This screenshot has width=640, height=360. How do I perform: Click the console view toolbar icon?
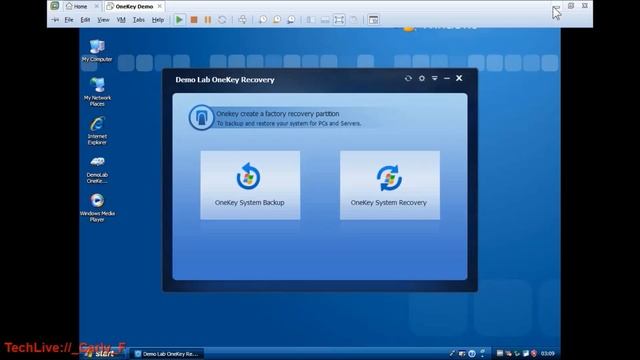coord(373,20)
